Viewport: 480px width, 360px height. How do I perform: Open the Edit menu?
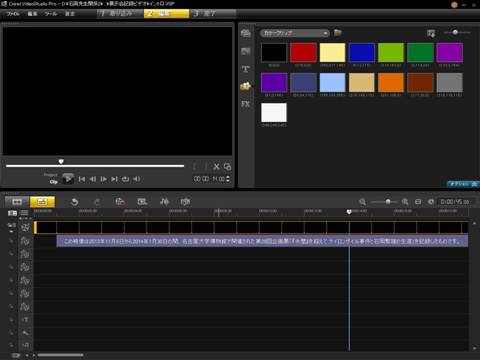(32, 14)
